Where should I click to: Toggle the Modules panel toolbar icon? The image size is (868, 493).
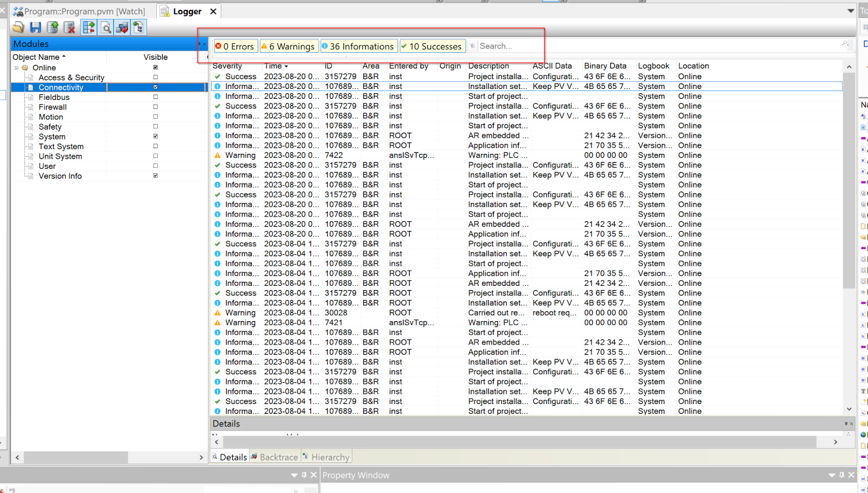(88, 28)
